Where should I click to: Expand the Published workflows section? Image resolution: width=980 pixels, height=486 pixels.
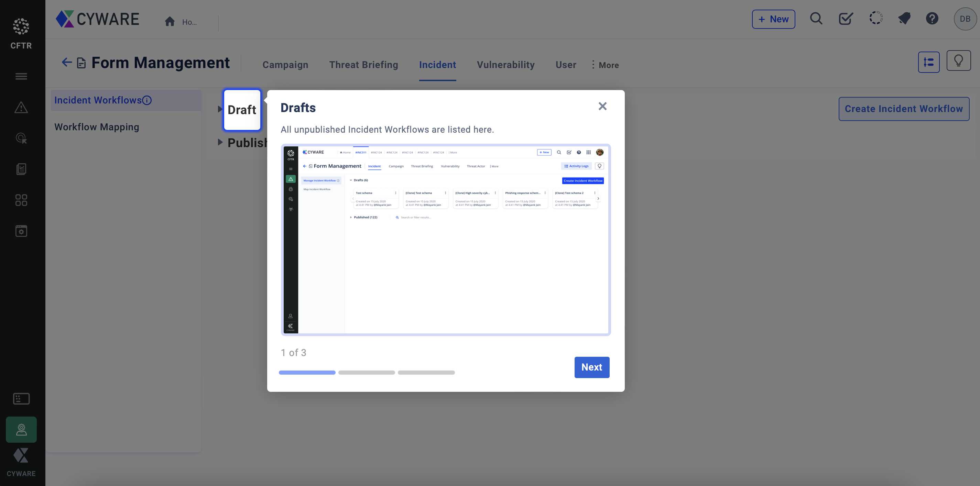coord(220,142)
